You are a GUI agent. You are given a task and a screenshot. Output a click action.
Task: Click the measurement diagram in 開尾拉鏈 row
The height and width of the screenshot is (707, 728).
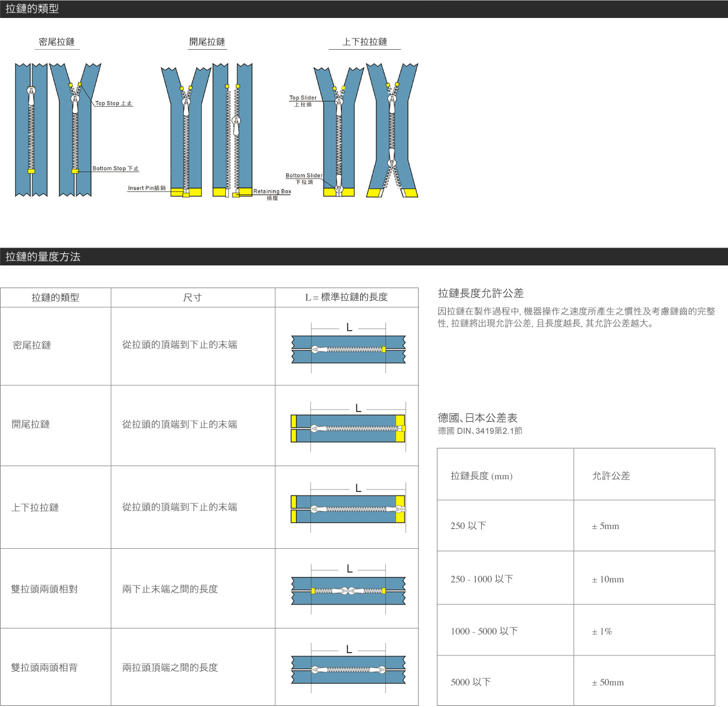coord(348,425)
